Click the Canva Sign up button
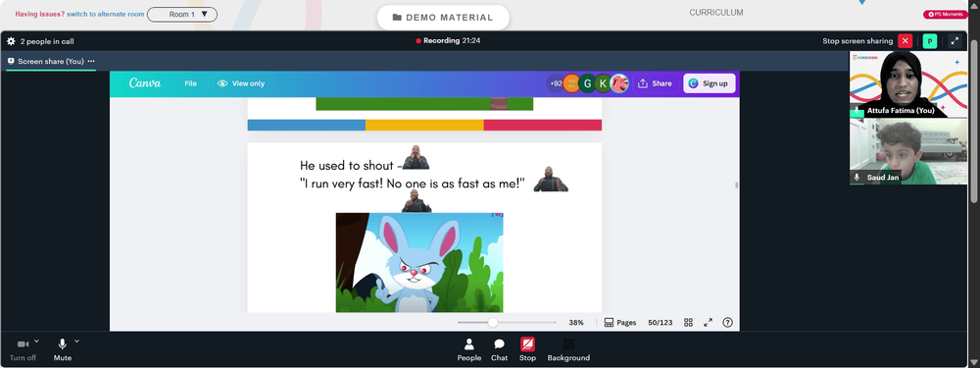The height and width of the screenshot is (368, 980). (x=709, y=83)
